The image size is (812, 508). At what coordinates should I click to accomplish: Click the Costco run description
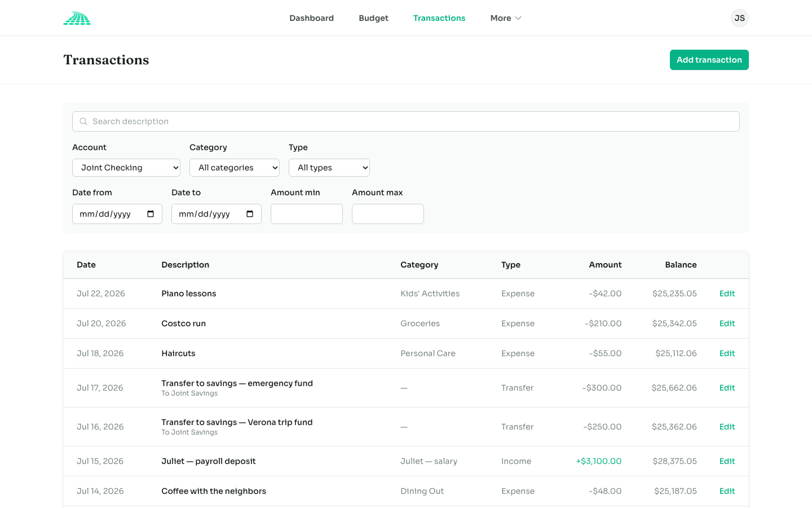tap(183, 323)
